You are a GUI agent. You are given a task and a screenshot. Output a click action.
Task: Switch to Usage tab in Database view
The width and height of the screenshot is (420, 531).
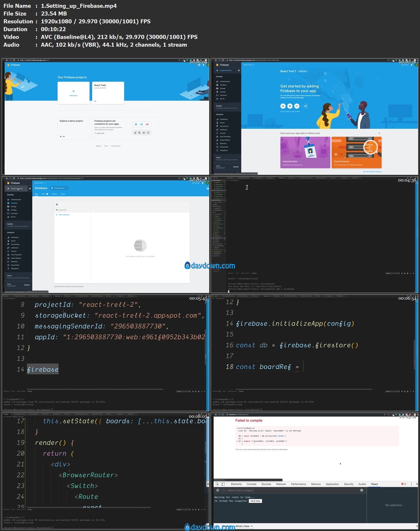[x=63, y=194]
